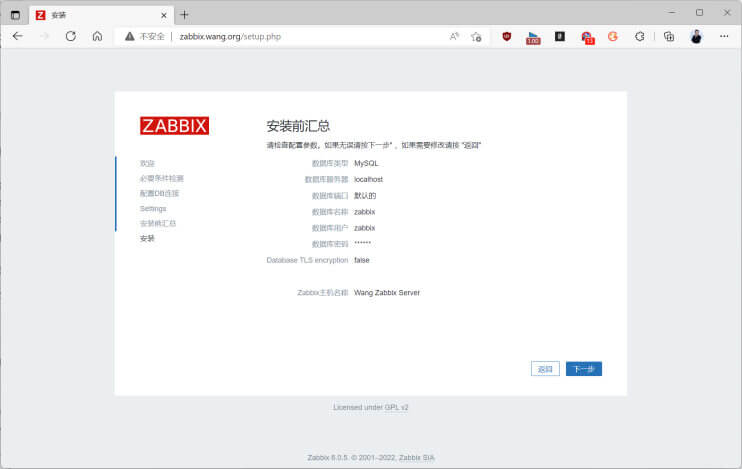
Task: Click the false TLS encryption value
Action: click(x=362, y=260)
